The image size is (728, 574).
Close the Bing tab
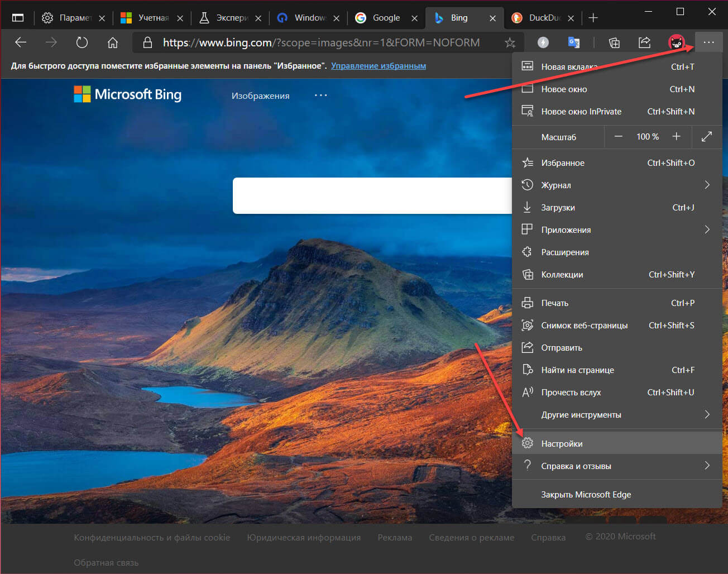(x=492, y=18)
